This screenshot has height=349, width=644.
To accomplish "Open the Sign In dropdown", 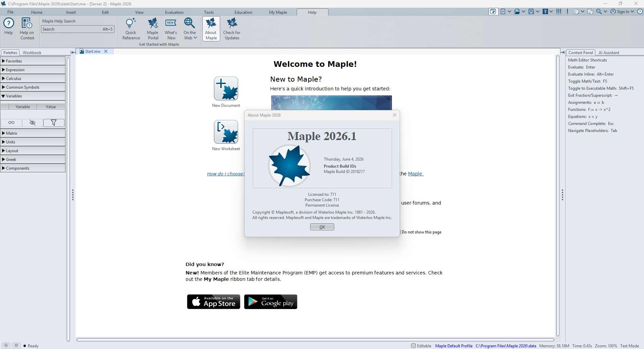I will [623, 12].
